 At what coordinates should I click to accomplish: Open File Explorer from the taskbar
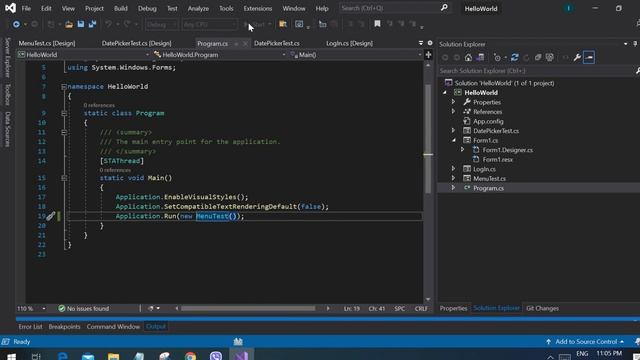(x=113, y=356)
